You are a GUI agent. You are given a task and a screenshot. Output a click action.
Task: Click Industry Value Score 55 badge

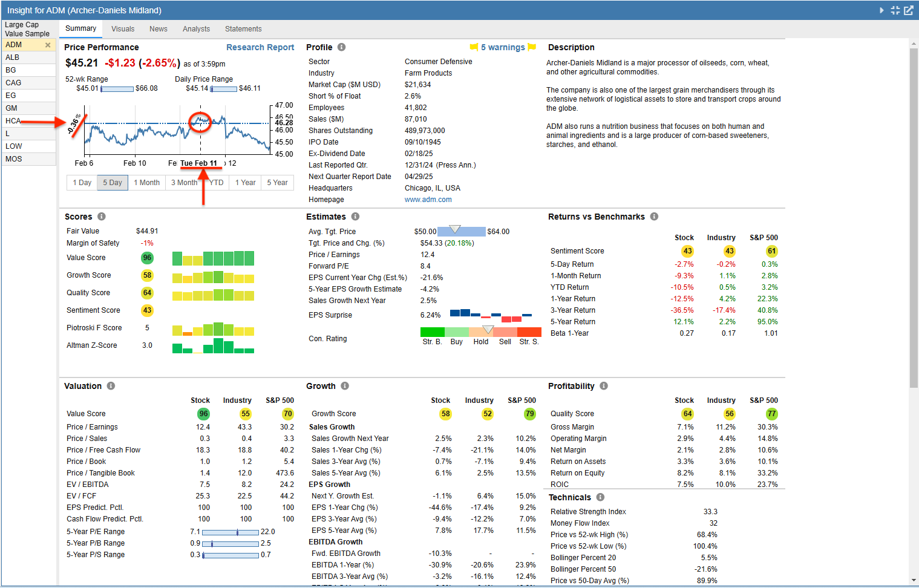pyautogui.click(x=245, y=414)
